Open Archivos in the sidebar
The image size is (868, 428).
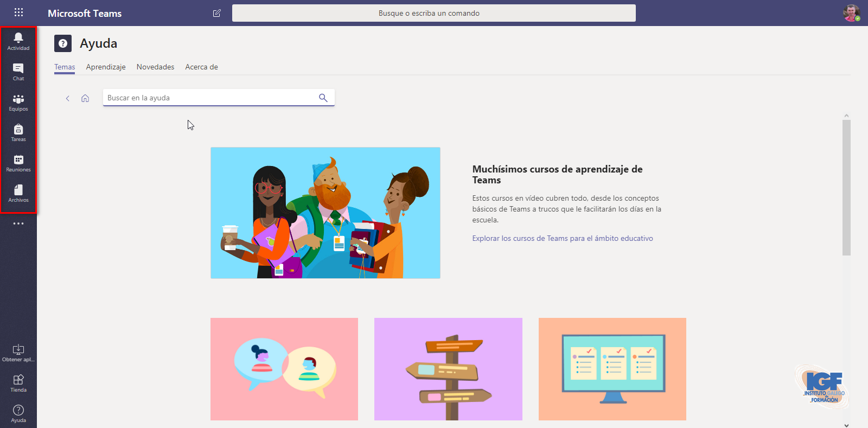[18, 193]
